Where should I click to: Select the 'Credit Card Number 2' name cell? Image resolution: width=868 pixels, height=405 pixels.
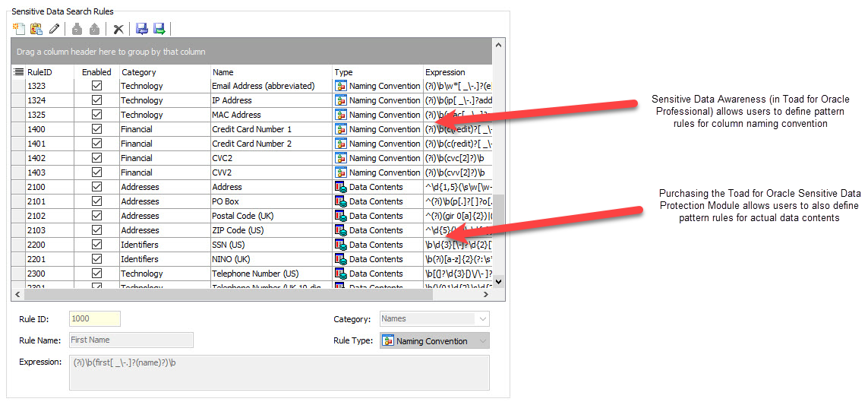tap(271, 144)
